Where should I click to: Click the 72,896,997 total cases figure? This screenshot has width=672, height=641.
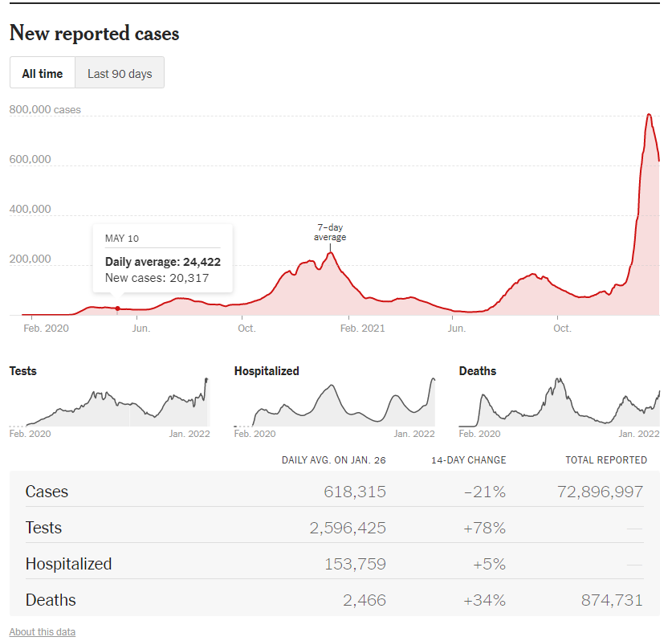pos(600,492)
